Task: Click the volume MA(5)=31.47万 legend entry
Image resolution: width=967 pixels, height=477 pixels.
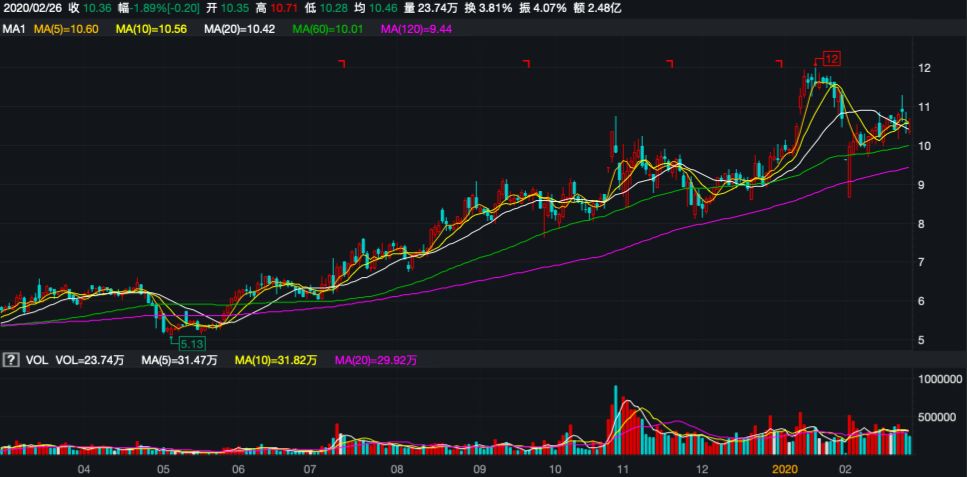Action: tap(179, 359)
